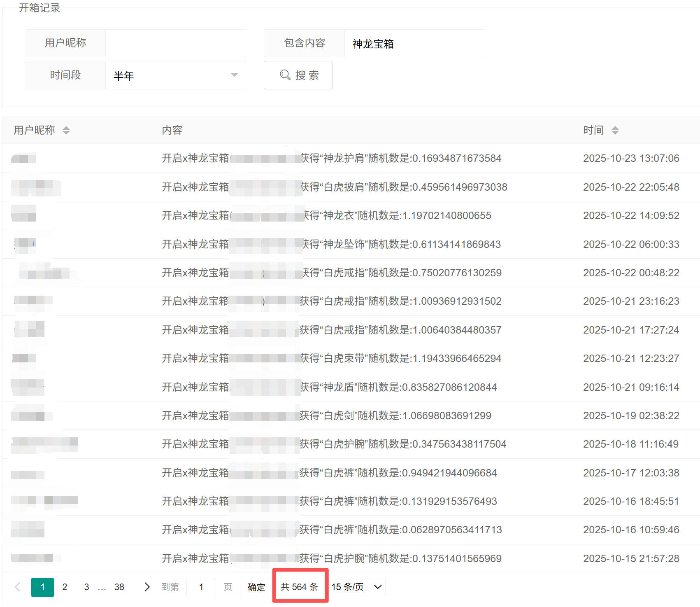Open the 时间段 dropdown showing 半年
Image resolution: width=700 pixels, height=607 pixels.
click(175, 75)
